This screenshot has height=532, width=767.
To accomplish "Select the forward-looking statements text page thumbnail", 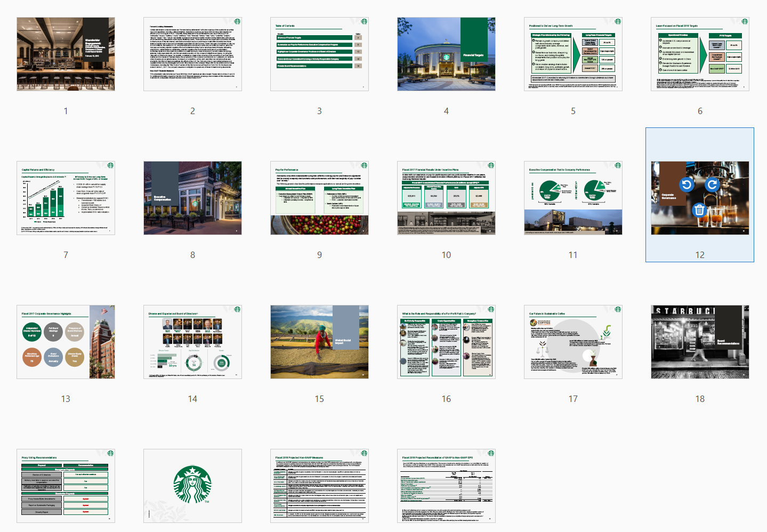I will [x=192, y=54].
